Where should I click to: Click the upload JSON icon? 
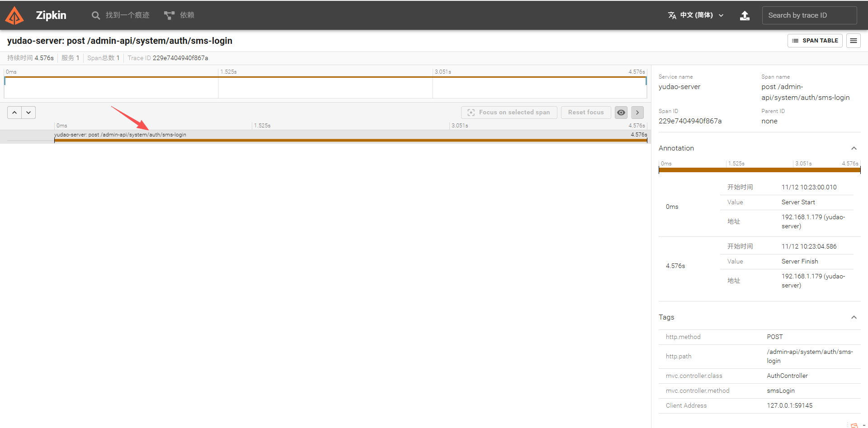[x=745, y=15]
